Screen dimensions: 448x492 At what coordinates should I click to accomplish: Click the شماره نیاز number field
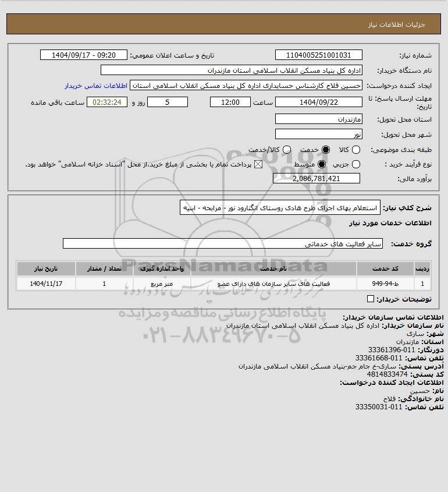pyautogui.click(x=318, y=55)
